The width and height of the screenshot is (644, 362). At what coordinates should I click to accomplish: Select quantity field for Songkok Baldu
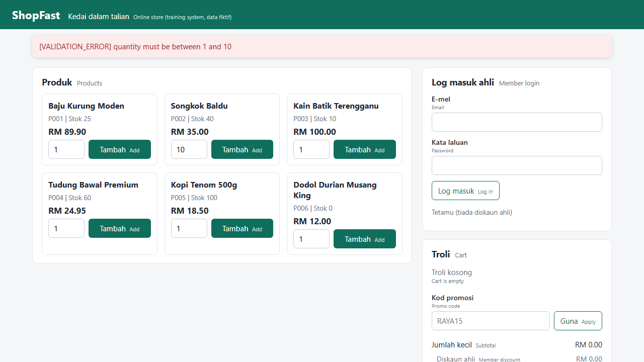[189, 149]
